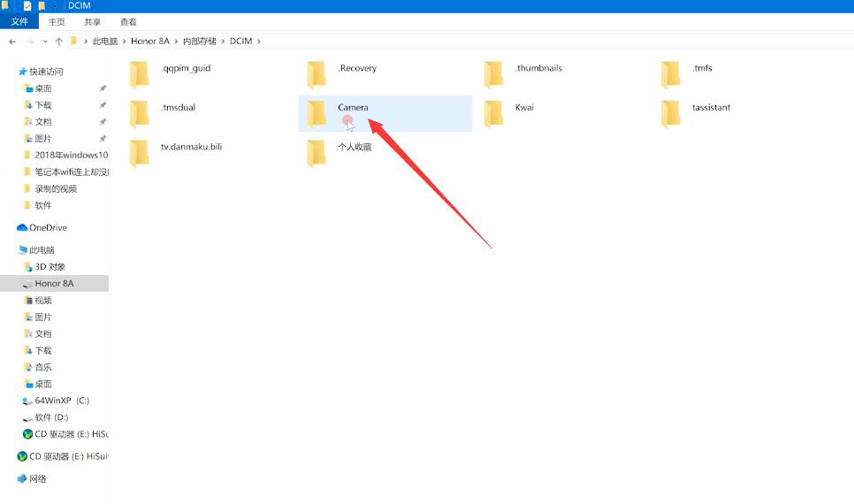Open the recent locations dropdown arrow
The width and height of the screenshot is (854, 504).
tap(45, 42)
